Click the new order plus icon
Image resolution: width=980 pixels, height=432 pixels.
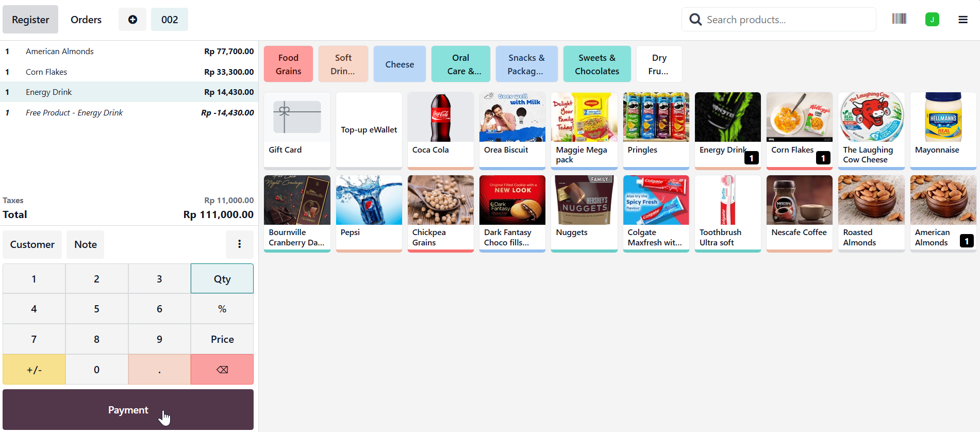[132, 20]
